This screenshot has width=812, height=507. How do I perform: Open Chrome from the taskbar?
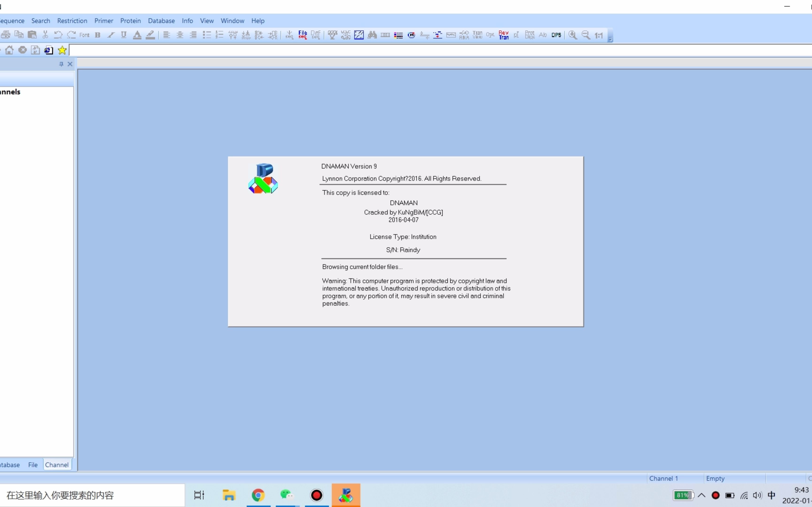[x=258, y=495]
